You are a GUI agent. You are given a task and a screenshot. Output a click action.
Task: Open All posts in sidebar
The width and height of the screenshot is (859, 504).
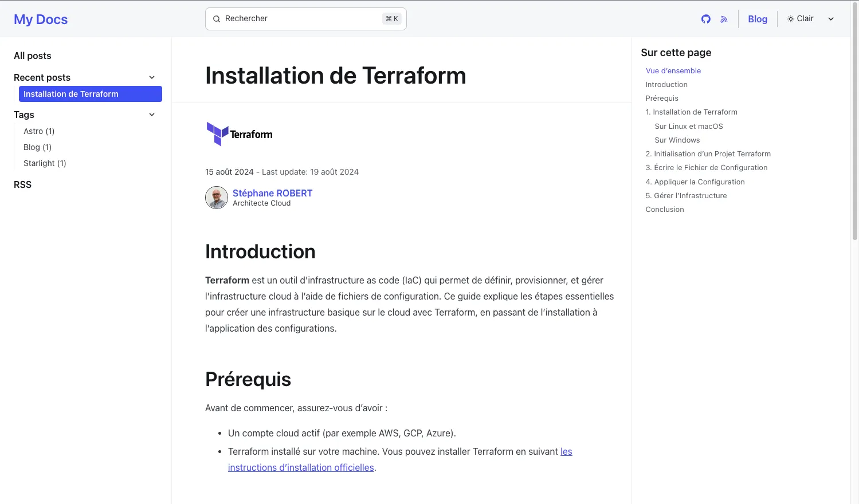[33, 56]
